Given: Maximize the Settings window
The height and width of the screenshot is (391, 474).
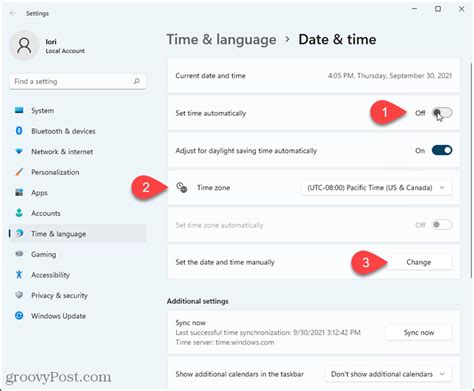Looking at the screenshot, I should (x=438, y=9).
